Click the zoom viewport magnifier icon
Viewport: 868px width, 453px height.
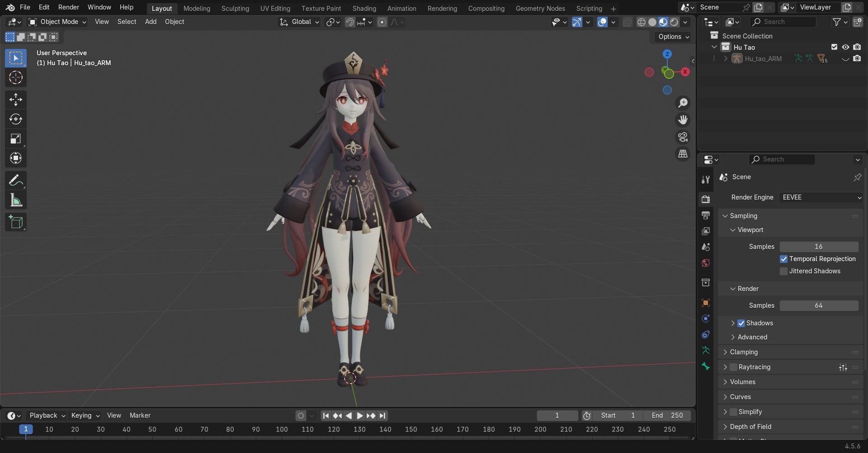683,103
